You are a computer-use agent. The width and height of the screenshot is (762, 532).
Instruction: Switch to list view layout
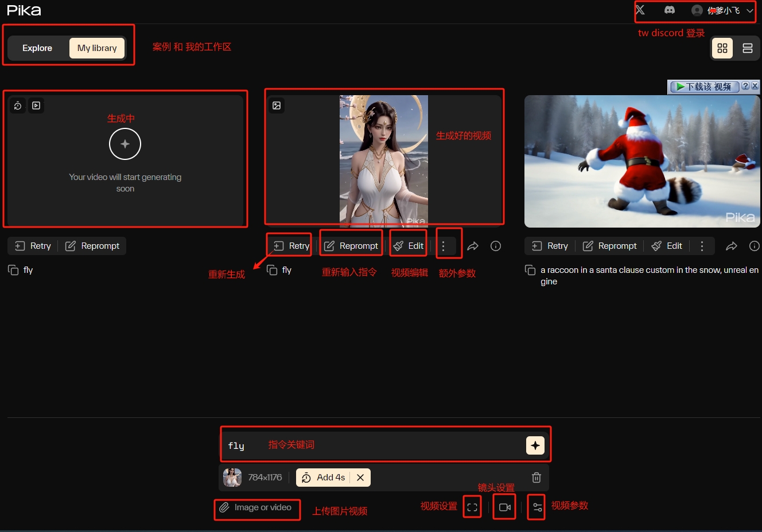click(747, 48)
